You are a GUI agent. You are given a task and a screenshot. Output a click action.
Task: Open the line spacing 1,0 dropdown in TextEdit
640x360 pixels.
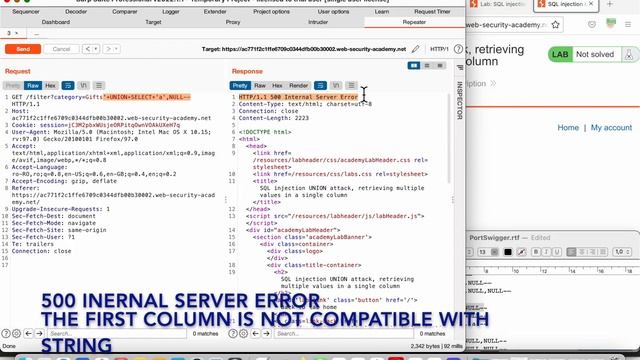coord(622,252)
